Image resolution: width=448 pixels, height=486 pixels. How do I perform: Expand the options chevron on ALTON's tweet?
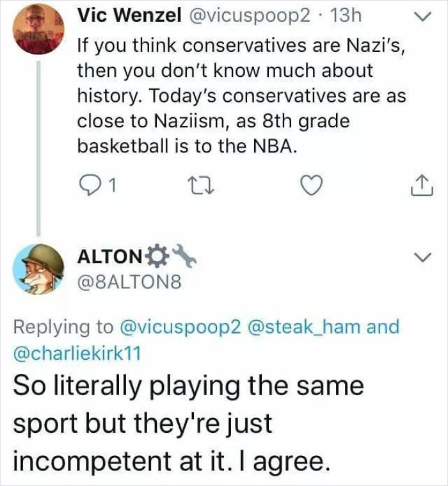423,257
